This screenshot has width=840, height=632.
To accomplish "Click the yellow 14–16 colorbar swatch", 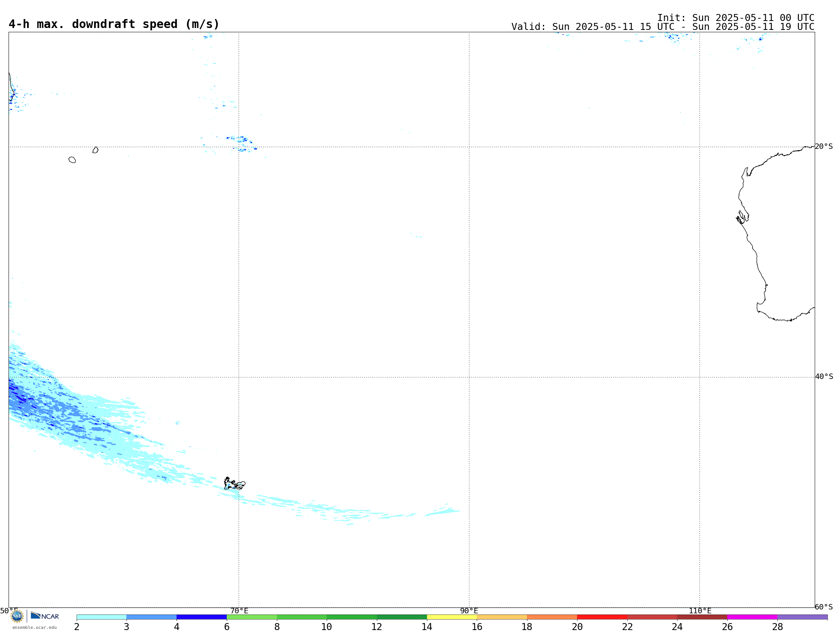I will (x=452, y=617).
